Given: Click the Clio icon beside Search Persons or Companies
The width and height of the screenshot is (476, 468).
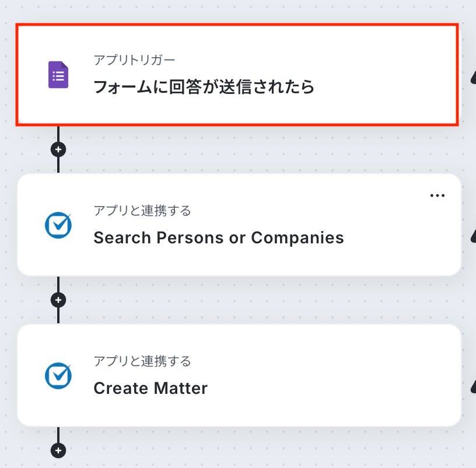Looking at the screenshot, I should coord(58,225).
